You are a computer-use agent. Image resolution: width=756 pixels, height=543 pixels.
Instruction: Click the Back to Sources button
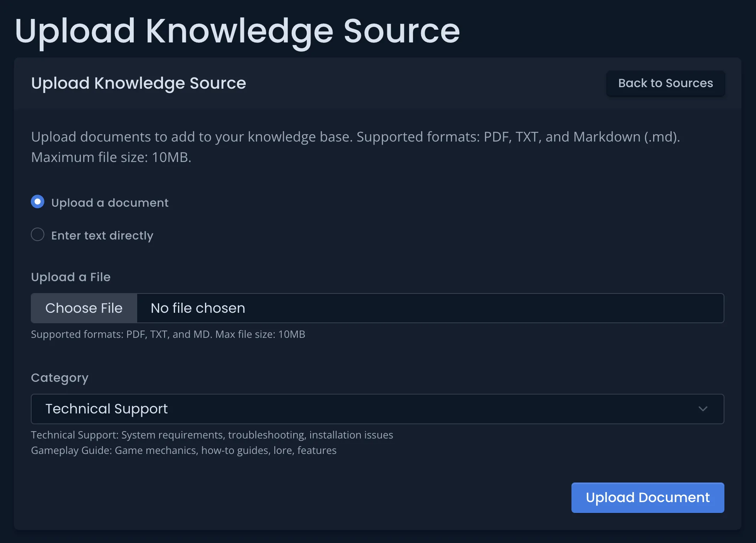click(665, 83)
